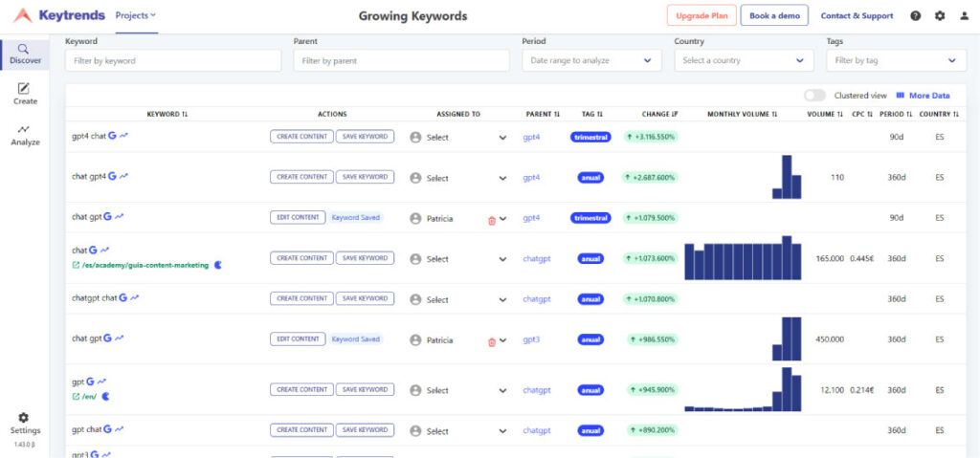The height and width of the screenshot is (458, 980).
Task: Open Settings at bottom of sidebar
Action: click(25, 424)
